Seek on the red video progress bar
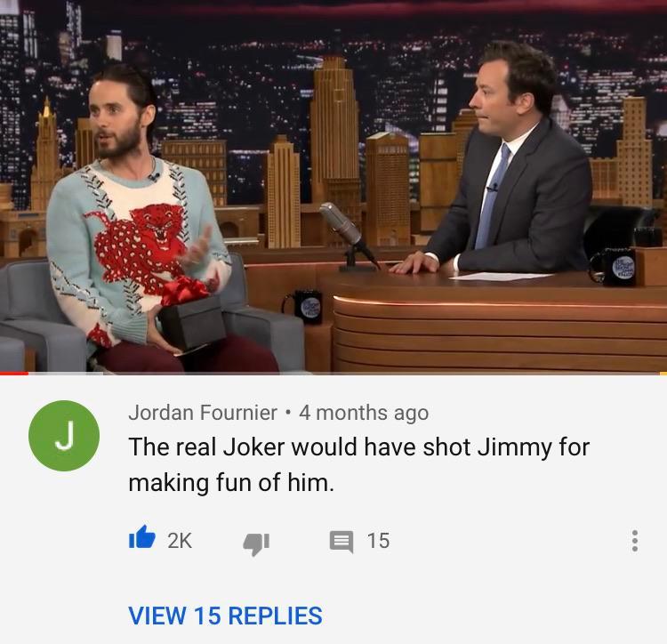 coord(14,373)
